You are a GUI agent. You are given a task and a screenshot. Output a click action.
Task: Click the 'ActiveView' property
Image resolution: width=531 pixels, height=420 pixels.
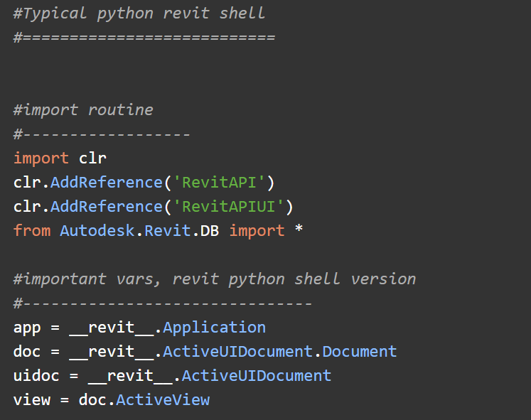coord(163,399)
